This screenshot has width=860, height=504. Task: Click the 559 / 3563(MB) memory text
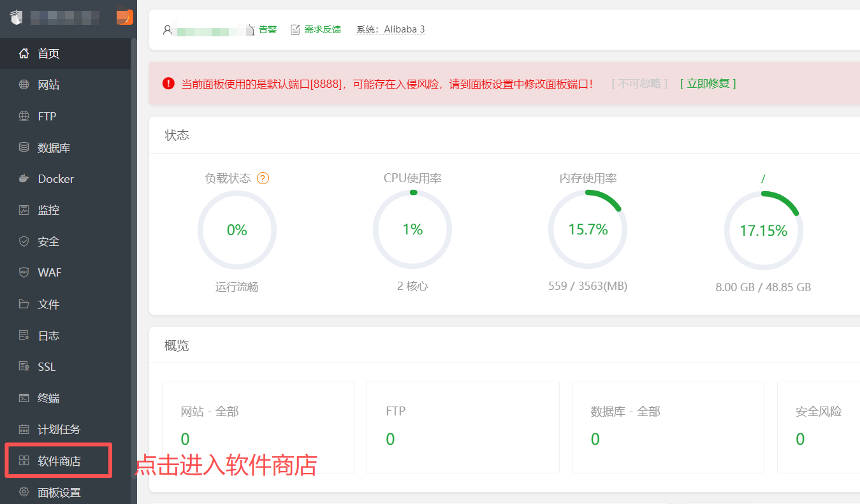[588, 286]
